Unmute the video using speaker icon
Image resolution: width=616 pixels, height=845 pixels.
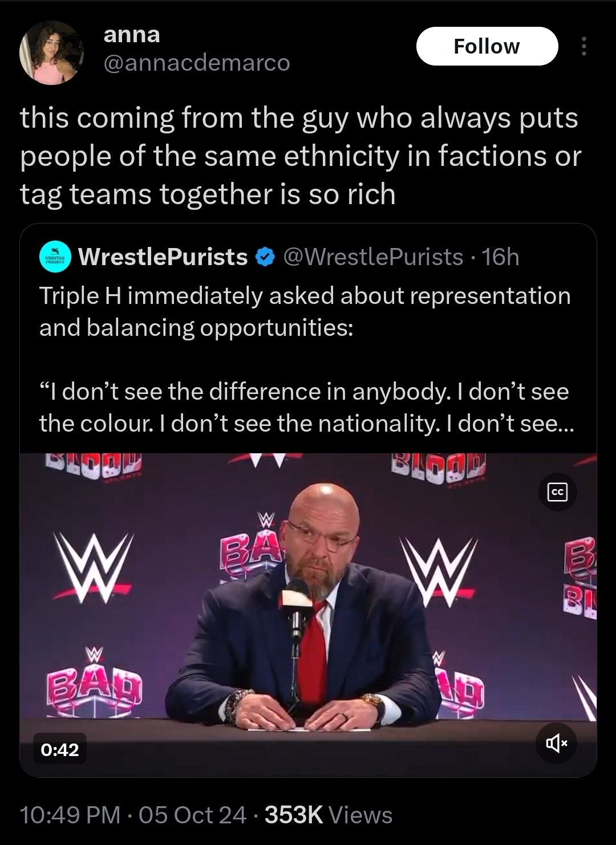[557, 742]
